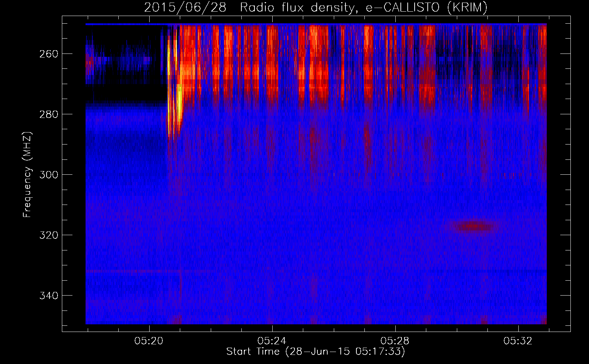Click the 320 frequency tick label
This screenshot has height=364, width=589.
[x=48, y=235]
